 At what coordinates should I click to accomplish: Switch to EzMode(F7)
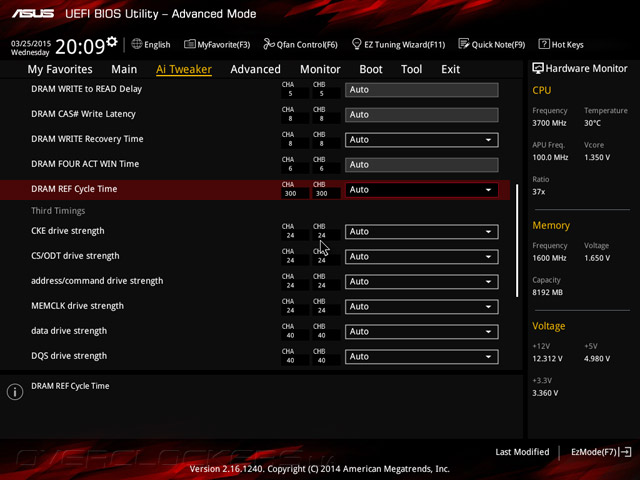pos(601,452)
